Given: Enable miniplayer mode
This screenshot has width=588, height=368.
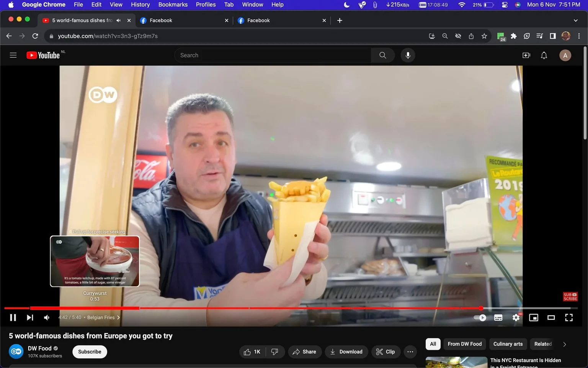Looking at the screenshot, I should click(533, 317).
